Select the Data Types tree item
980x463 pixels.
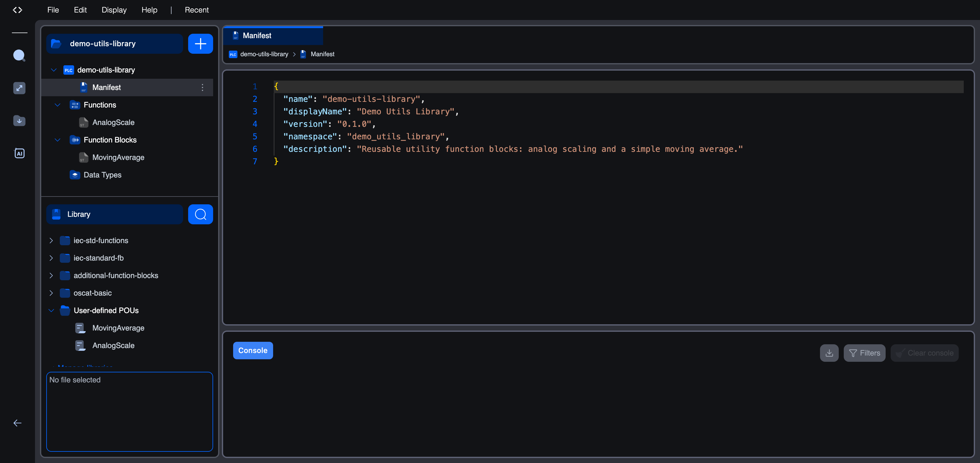pyautogui.click(x=102, y=175)
